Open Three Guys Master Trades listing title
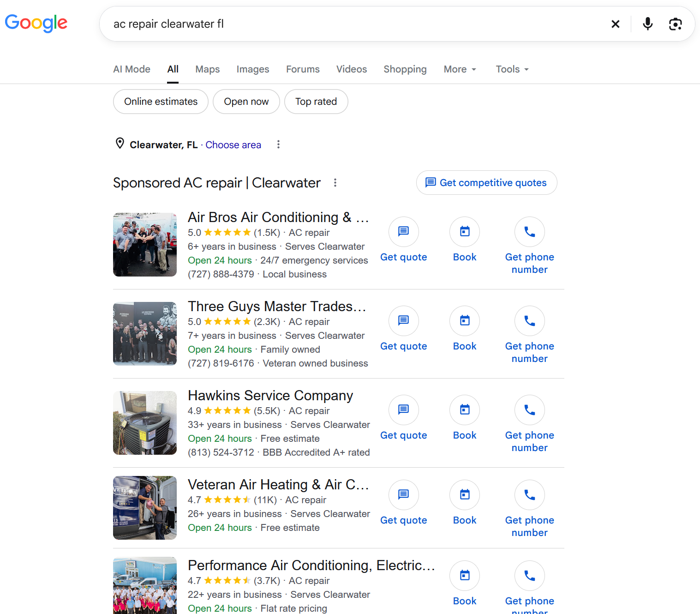700x614 pixels. pyautogui.click(x=277, y=306)
